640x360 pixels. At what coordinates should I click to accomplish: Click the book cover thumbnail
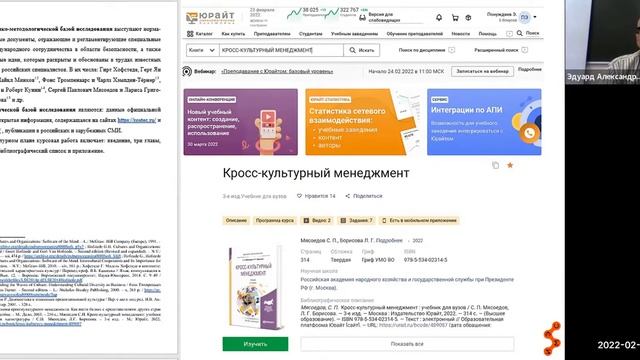coord(255,287)
